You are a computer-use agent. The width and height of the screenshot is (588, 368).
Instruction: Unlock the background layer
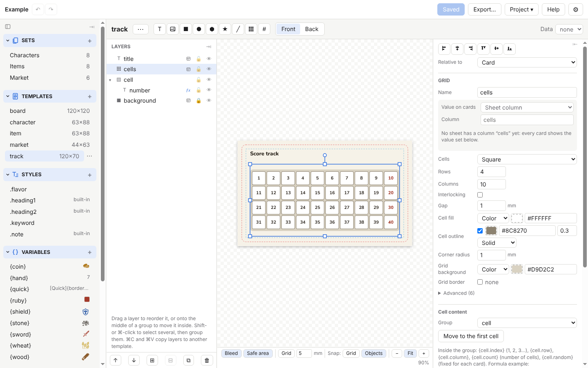(x=198, y=101)
